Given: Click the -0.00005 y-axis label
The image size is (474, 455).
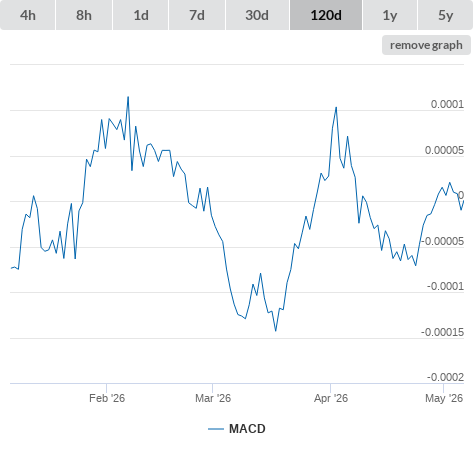Looking at the screenshot, I should [x=442, y=241].
